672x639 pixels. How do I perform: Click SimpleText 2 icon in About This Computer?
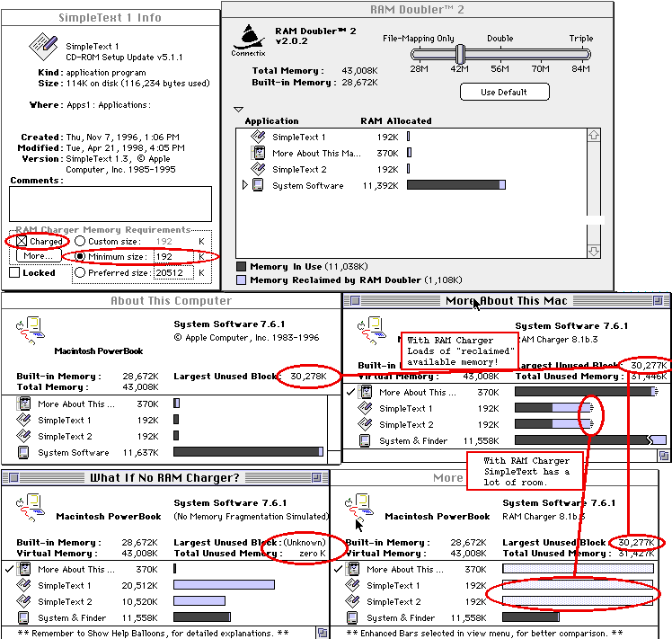click(x=24, y=436)
